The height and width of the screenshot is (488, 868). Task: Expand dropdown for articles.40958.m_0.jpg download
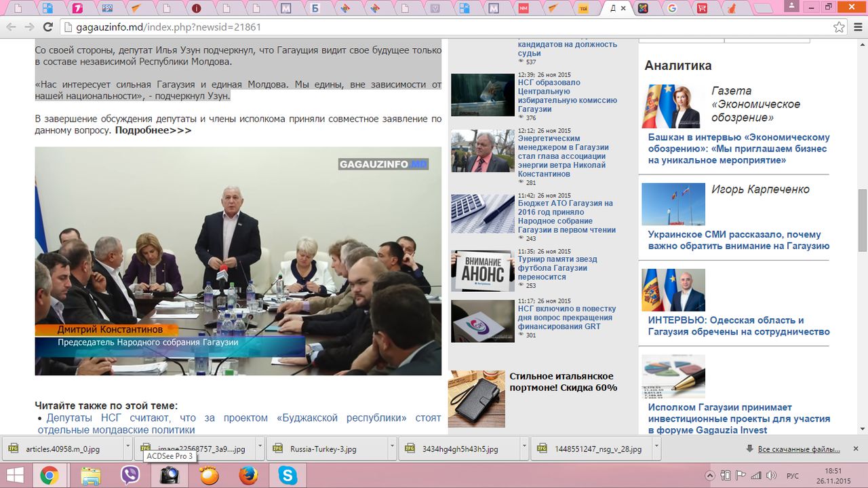[x=127, y=449]
